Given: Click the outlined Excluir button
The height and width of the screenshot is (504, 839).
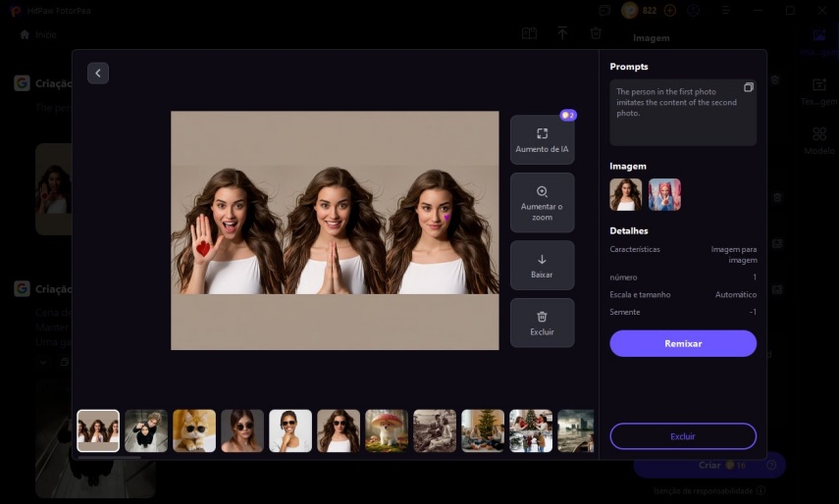Looking at the screenshot, I should (x=682, y=436).
